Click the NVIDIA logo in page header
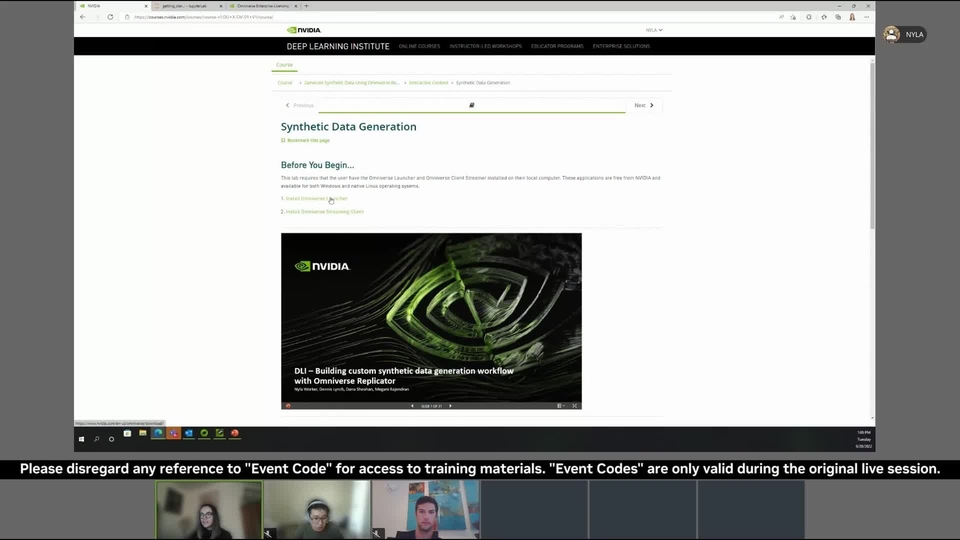Image resolution: width=960 pixels, height=540 pixels. pos(304,30)
